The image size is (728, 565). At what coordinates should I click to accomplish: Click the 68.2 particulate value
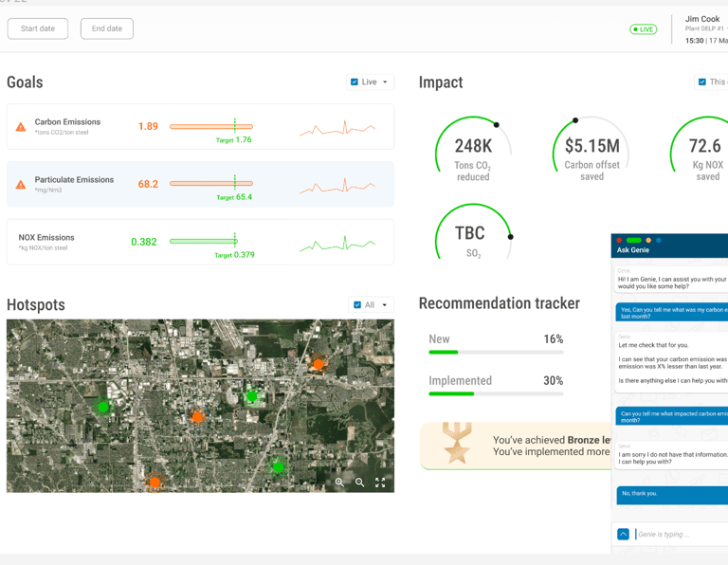148,184
